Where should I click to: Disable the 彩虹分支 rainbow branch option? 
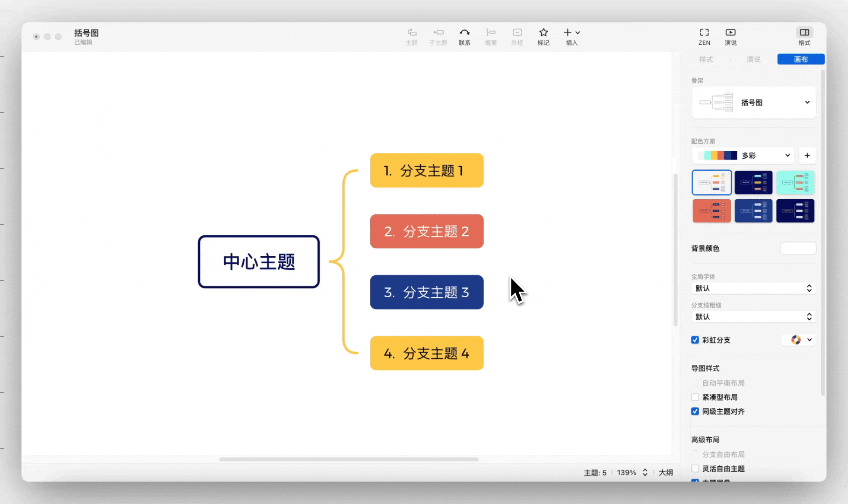tap(695, 340)
